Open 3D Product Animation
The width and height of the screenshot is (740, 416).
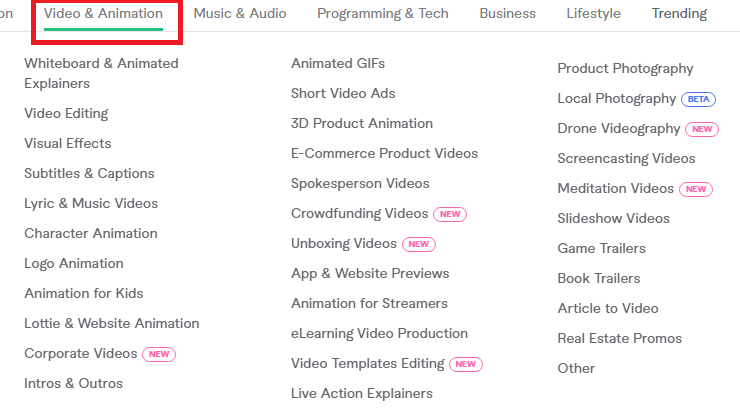pos(362,123)
